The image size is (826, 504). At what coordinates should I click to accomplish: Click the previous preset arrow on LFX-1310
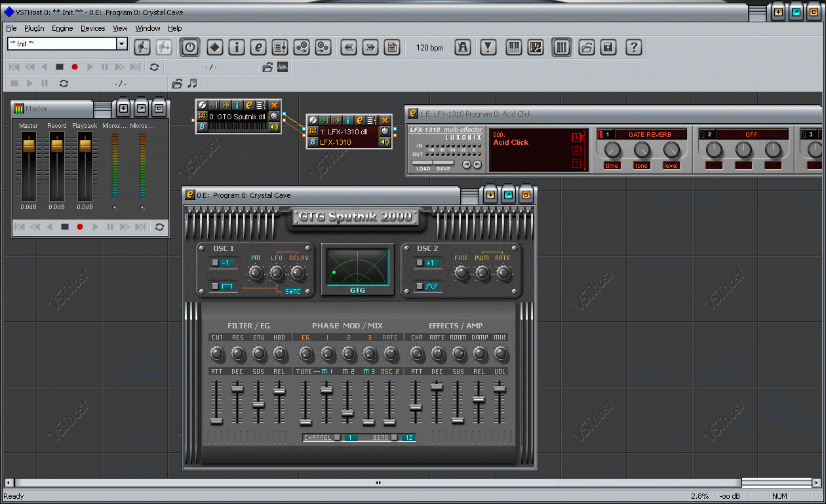click(466, 165)
